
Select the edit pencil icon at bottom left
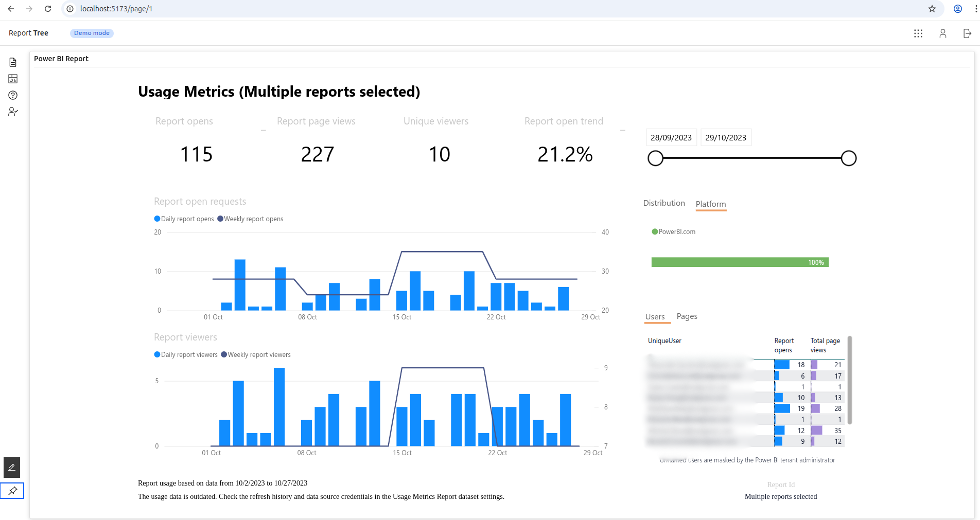[x=11, y=468]
